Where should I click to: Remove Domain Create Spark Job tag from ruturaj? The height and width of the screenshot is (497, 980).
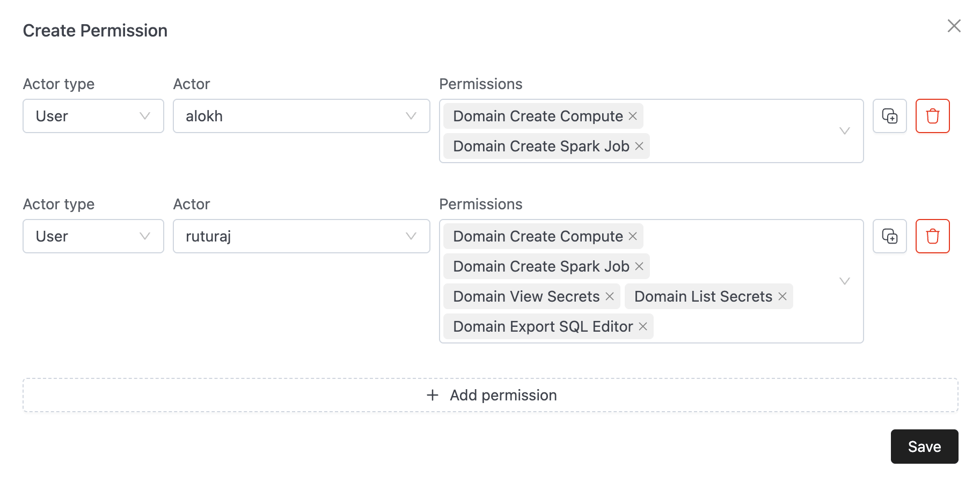coord(639,266)
